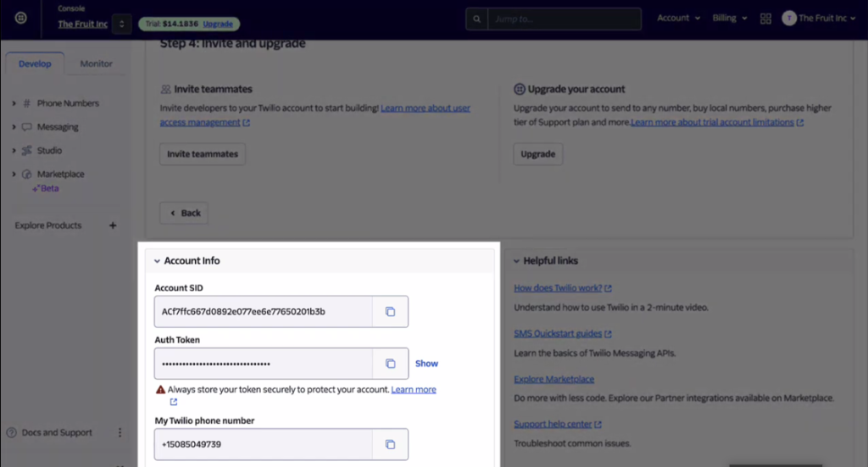Click the hash icon for Phone Numbers
The width and height of the screenshot is (868, 467).
pos(26,103)
